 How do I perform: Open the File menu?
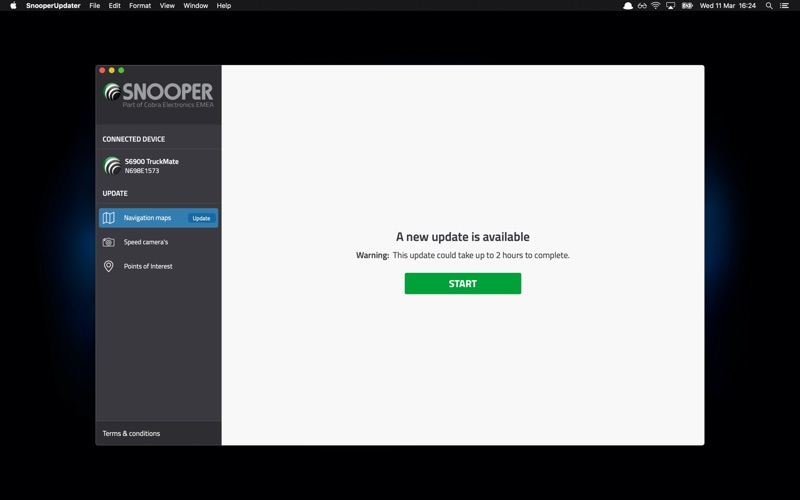(94, 6)
